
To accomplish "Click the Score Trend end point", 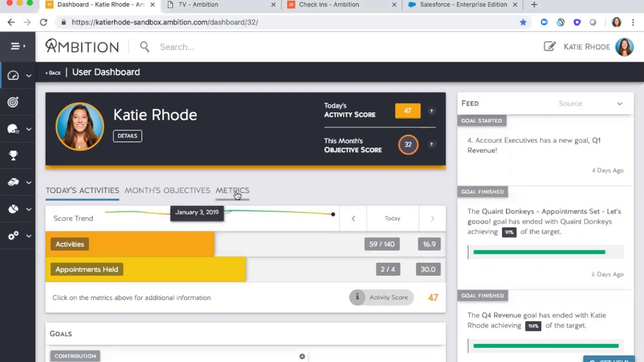I will pos(333,215).
